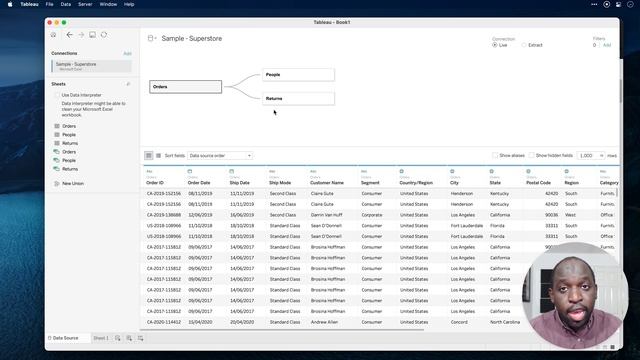Viewport: 640px width, 360px height.
Task: Go forward with the right arrow
Action: coord(81,35)
